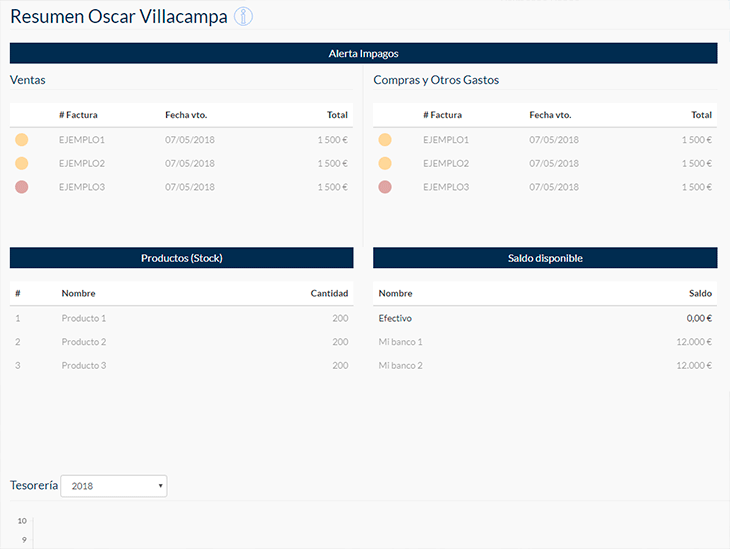This screenshot has height=549, width=730.
Task: Select Producto 1 row in stock table
Action: [182, 319]
